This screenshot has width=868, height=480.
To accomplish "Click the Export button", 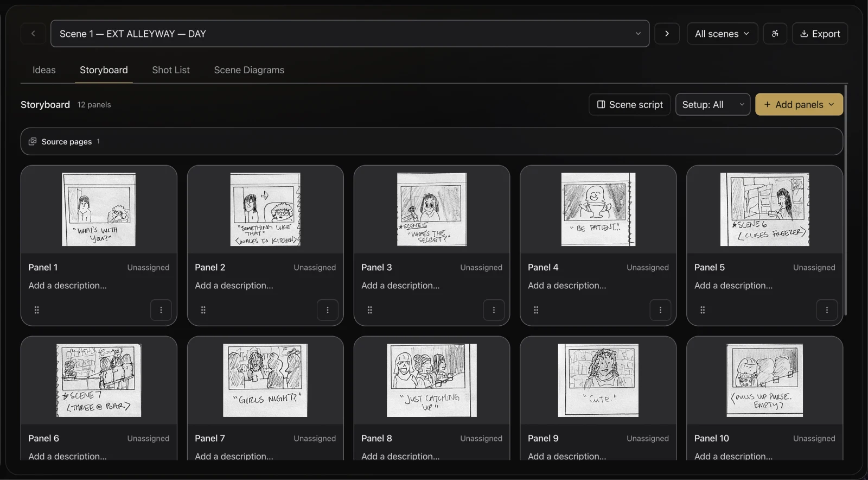I will (820, 34).
